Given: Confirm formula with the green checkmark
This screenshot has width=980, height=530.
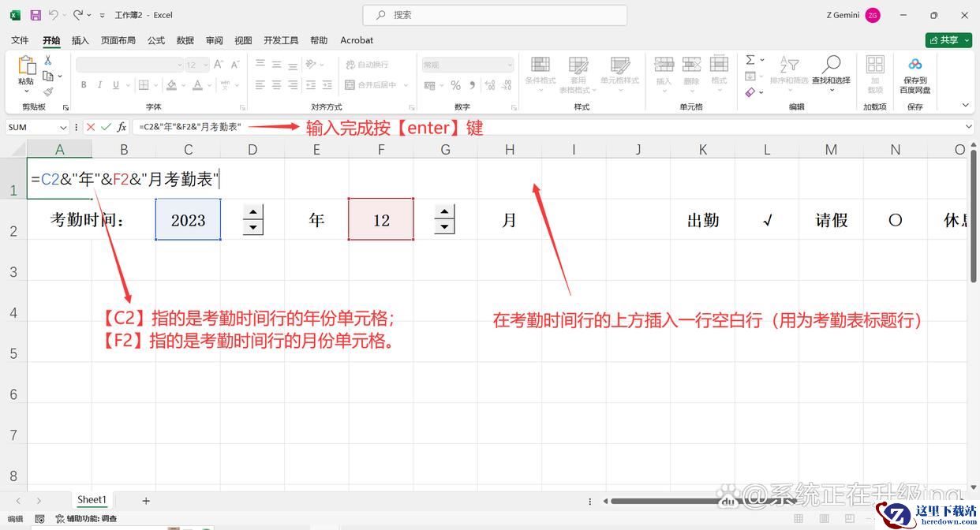Looking at the screenshot, I should tap(106, 127).
